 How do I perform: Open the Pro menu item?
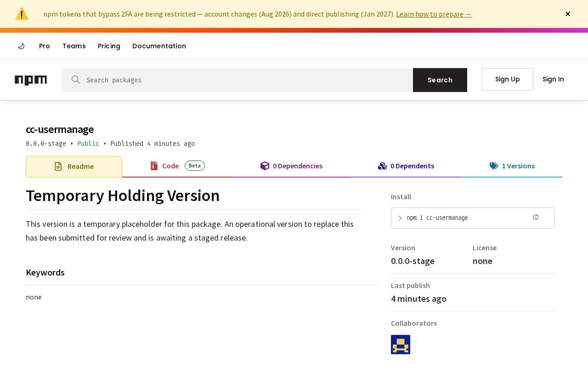click(45, 46)
